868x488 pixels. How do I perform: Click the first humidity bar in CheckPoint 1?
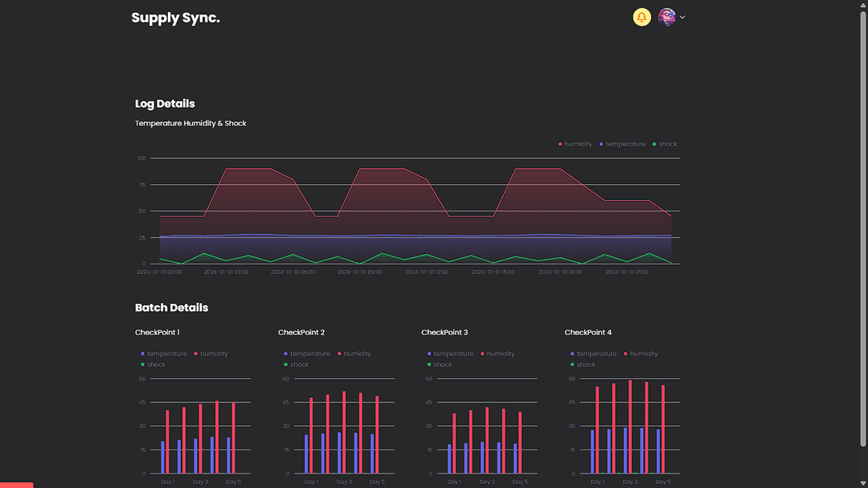click(168, 442)
